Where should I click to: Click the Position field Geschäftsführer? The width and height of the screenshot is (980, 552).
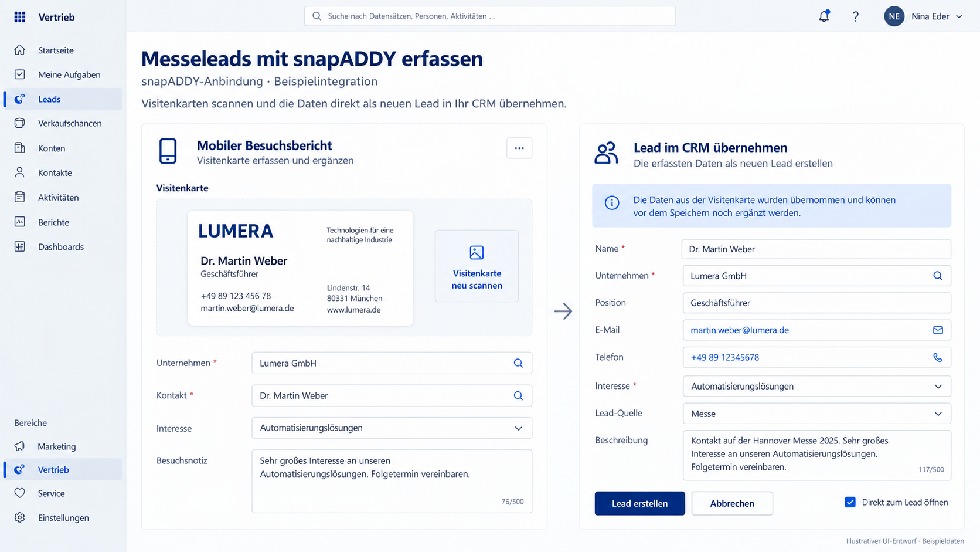click(816, 303)
